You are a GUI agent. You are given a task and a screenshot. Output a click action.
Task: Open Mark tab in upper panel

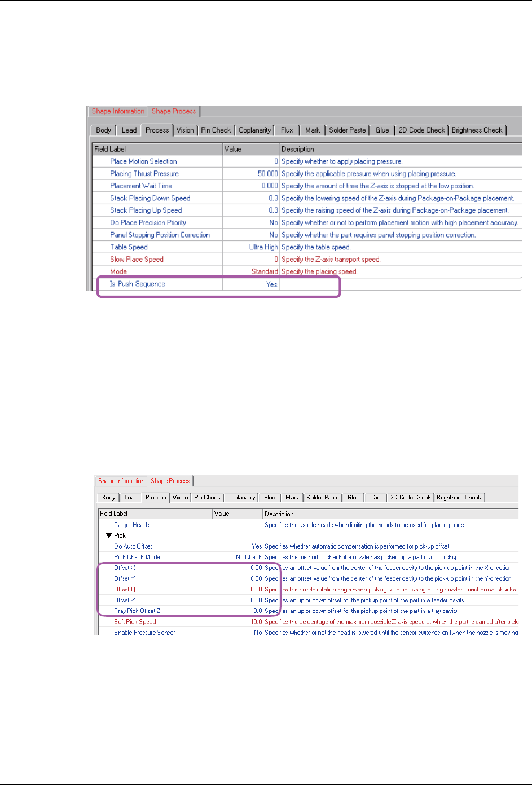pos(313,130)
